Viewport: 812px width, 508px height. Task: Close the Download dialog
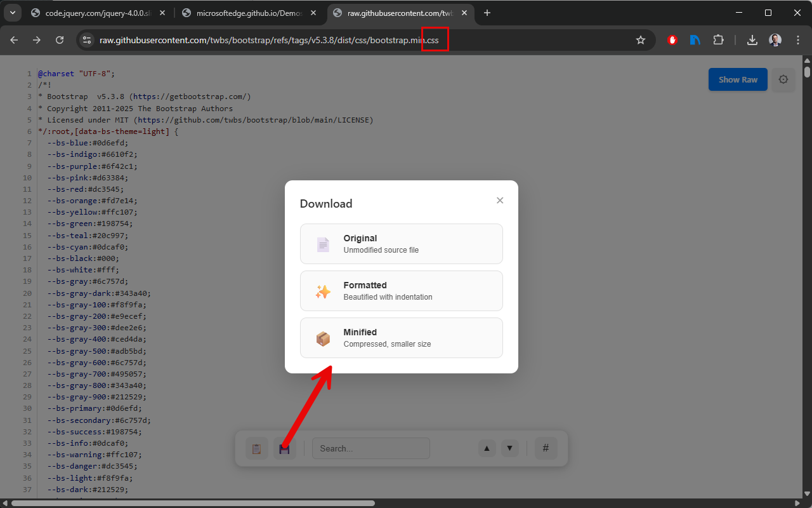pyautogui.click(x=500, y=200)
